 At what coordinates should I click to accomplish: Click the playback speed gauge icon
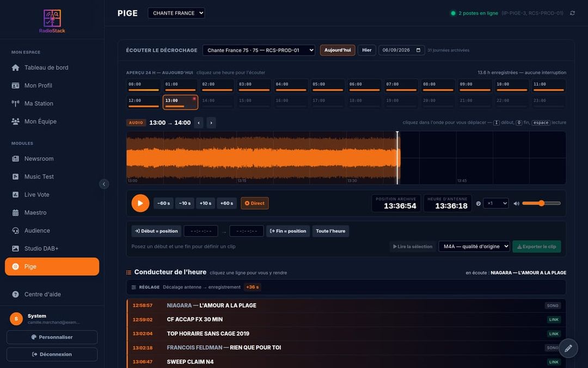pyautogui.click(x=478, y=203)
